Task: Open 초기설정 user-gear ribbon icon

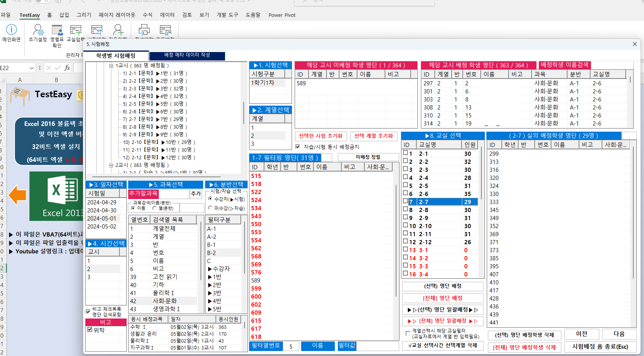Action: click(x=38, y=29)
